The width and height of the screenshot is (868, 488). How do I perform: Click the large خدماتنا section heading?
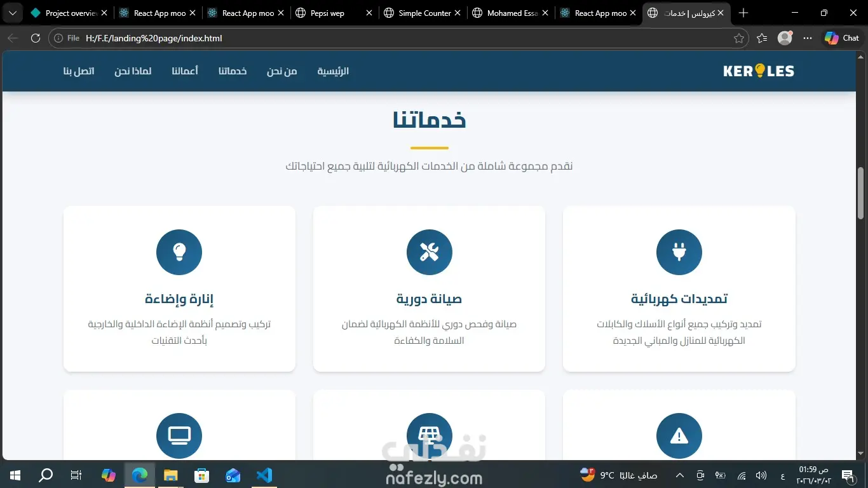(430, 120)
